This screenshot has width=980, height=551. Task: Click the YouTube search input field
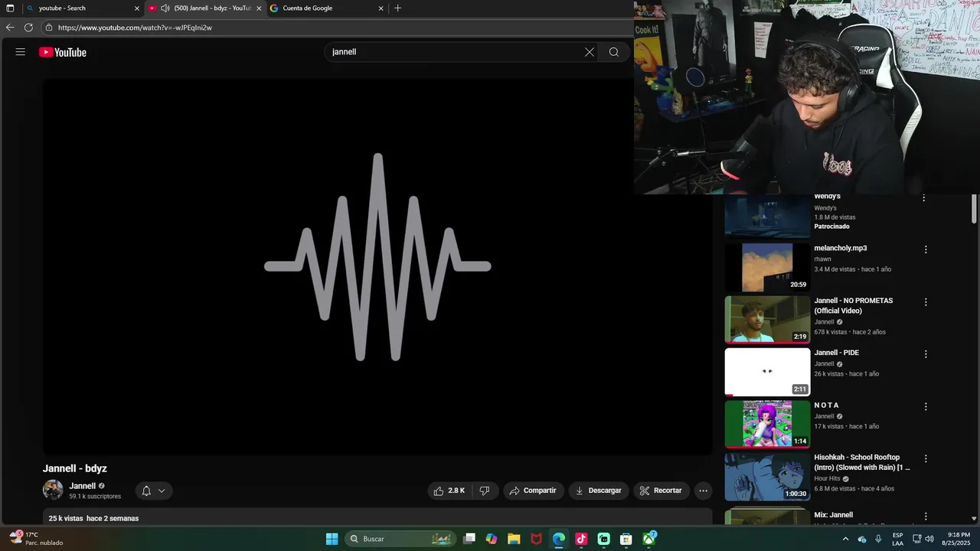coord(455,52)
